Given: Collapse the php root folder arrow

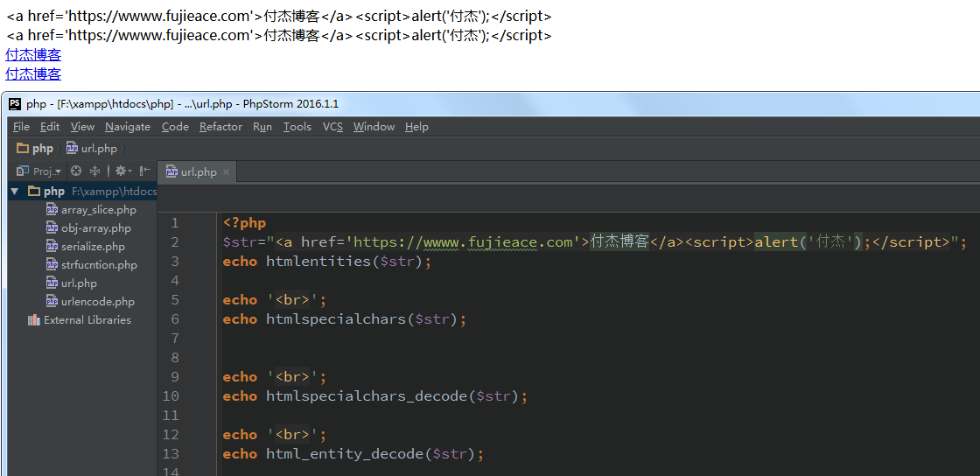Looking at the screenshot, I should point(15,191).
